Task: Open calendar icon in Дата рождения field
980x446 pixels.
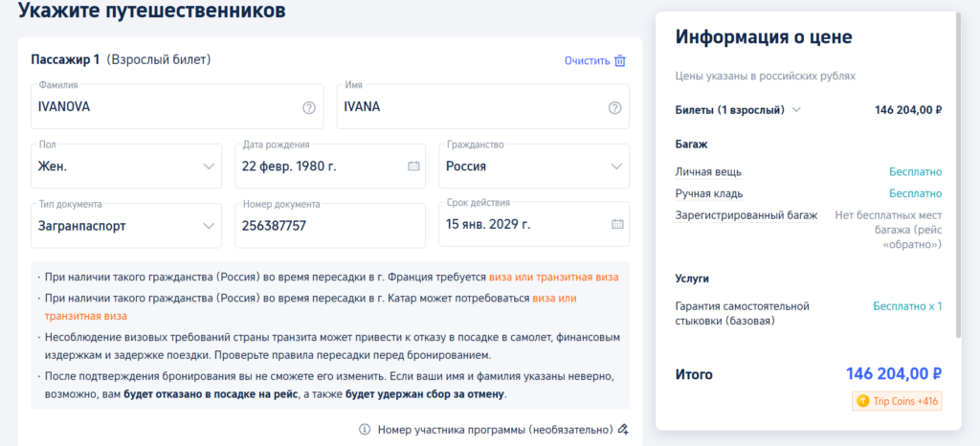Action: 413,167
